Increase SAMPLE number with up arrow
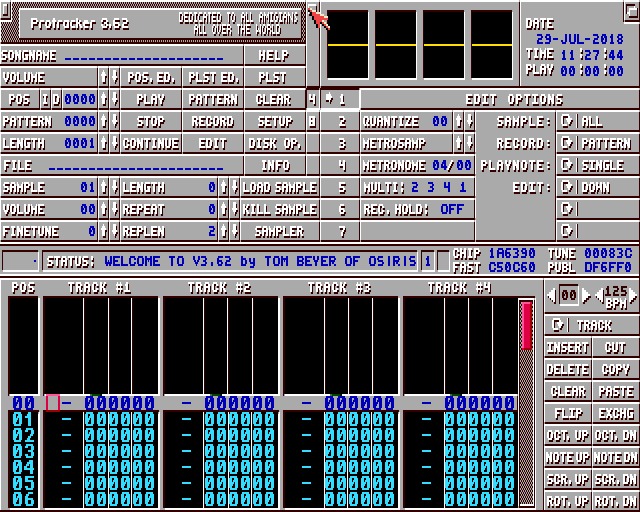 [104, 188]
